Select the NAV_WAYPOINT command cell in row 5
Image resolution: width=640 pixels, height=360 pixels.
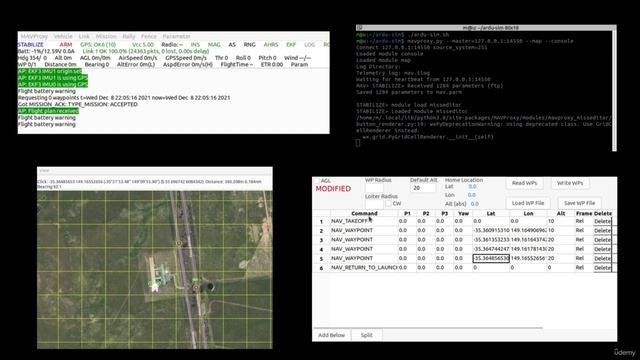[x=364, y=258]
